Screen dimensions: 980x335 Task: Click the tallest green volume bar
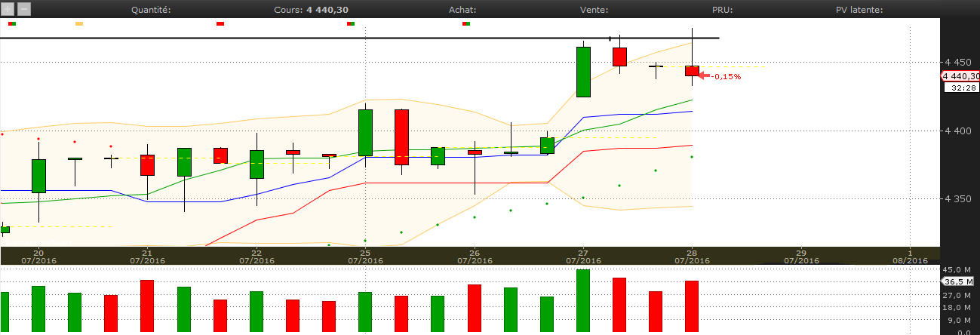(583, 301)
